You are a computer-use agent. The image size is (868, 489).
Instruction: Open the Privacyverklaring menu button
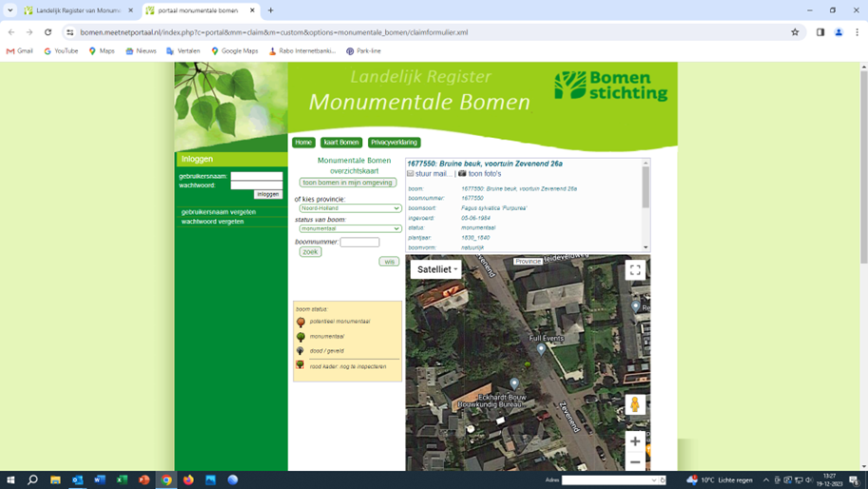[395, 143]
